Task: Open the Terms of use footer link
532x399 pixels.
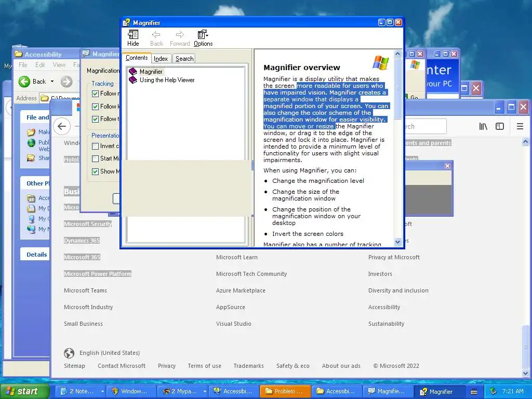Action: pos(204,366)
